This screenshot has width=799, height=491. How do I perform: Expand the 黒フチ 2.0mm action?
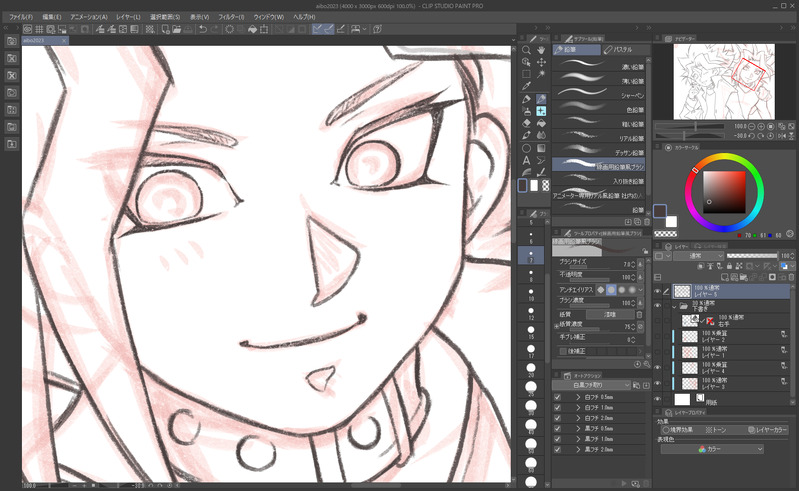[x=578, y=449]
